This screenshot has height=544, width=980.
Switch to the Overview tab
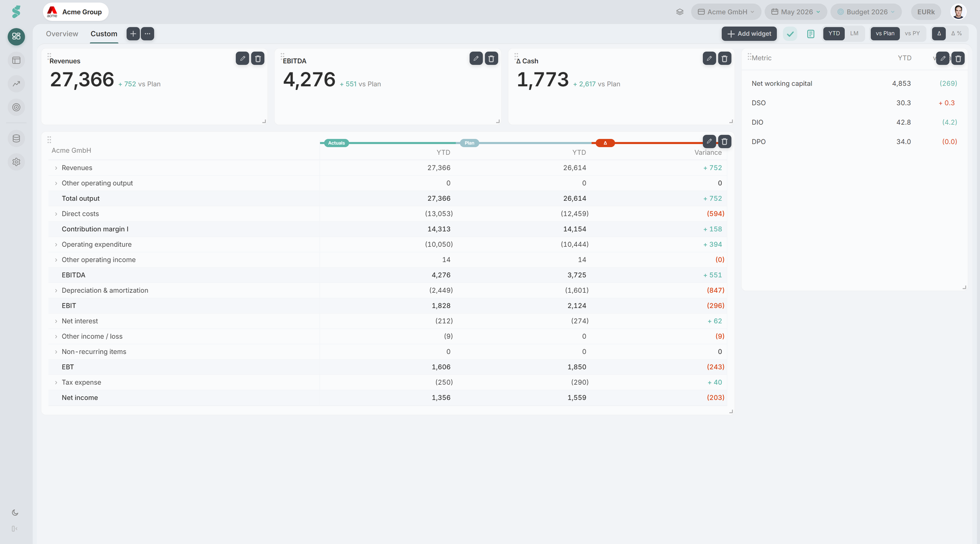62,34
